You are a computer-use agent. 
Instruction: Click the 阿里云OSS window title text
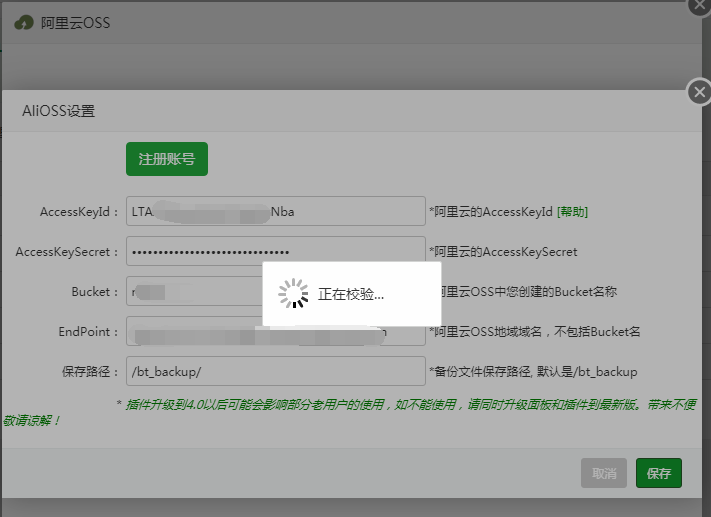pos(75,23)
